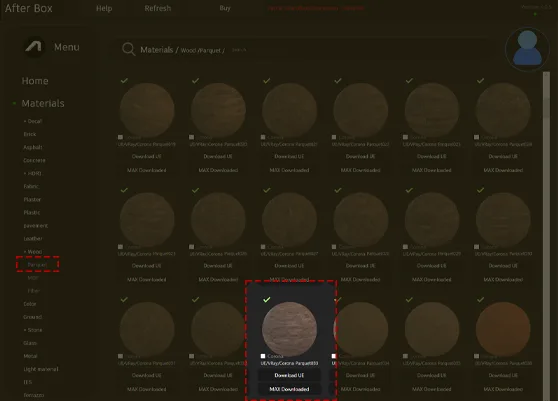Click MAX Downloaded under Parquet033
Screen dimensions: 558x401
tap(289, 389)
